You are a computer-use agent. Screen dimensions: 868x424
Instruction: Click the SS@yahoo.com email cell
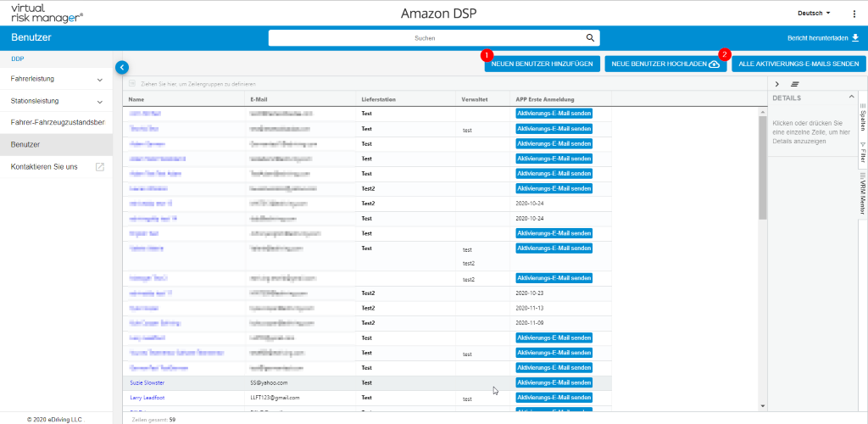[269, 382]
